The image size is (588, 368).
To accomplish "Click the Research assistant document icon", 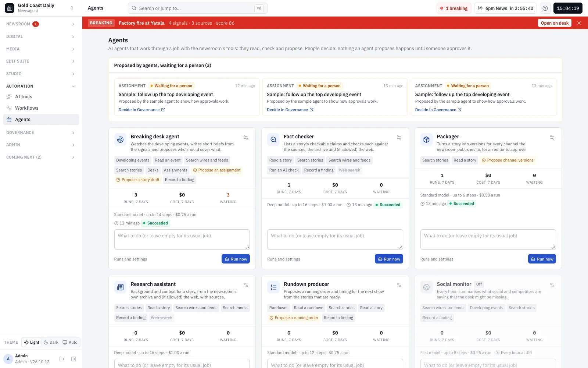I will tap(120, 287).
